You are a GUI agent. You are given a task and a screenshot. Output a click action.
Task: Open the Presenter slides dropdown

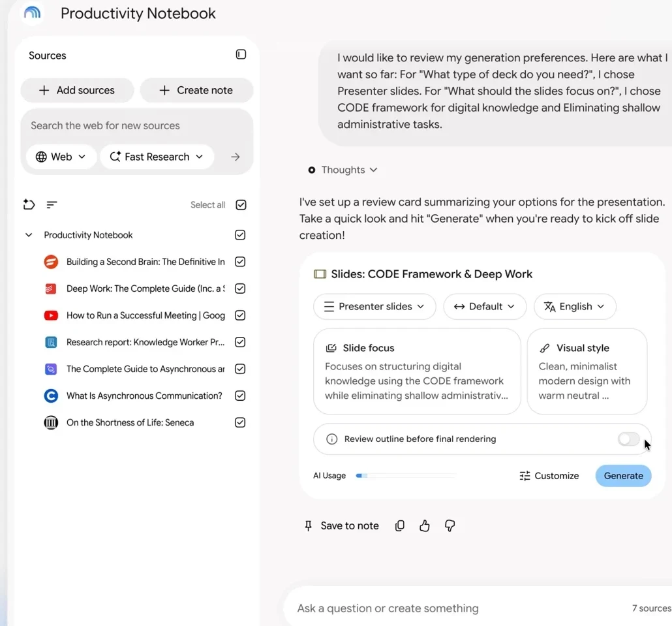374,307
